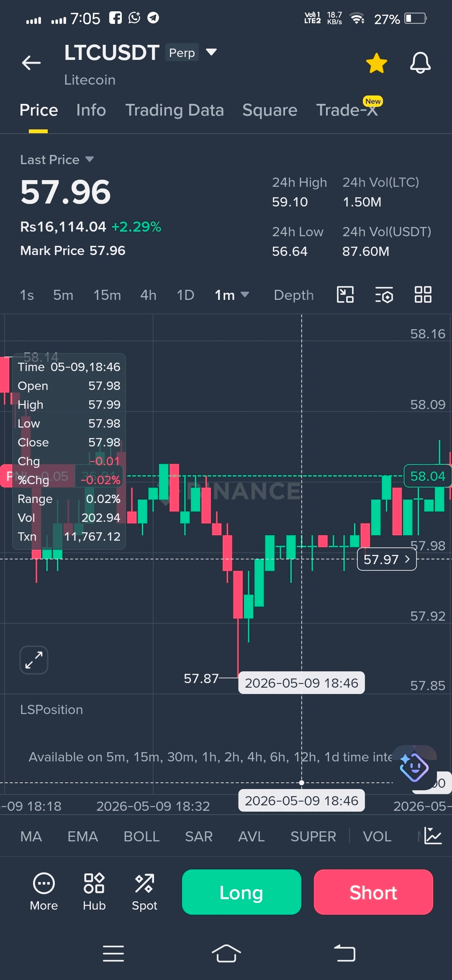Viewport: 452px width, 980px height.
Task: Tap the Short button
Action: click(x=373, y=892)
